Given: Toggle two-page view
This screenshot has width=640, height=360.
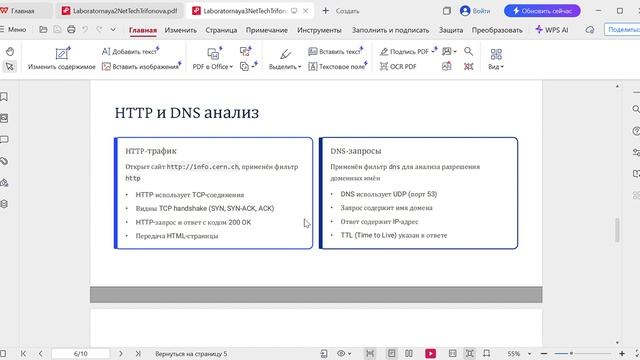Looking at the screenshot, I should [409, 353].
